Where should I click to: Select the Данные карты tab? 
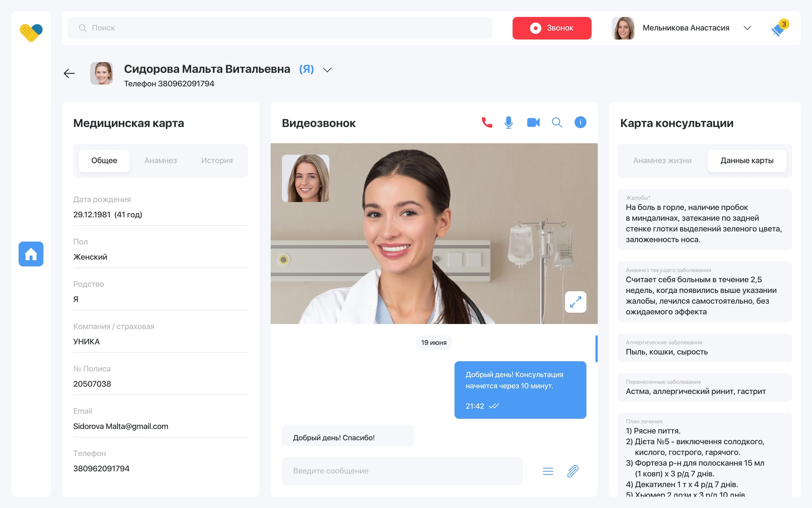[x=747, y=161]
